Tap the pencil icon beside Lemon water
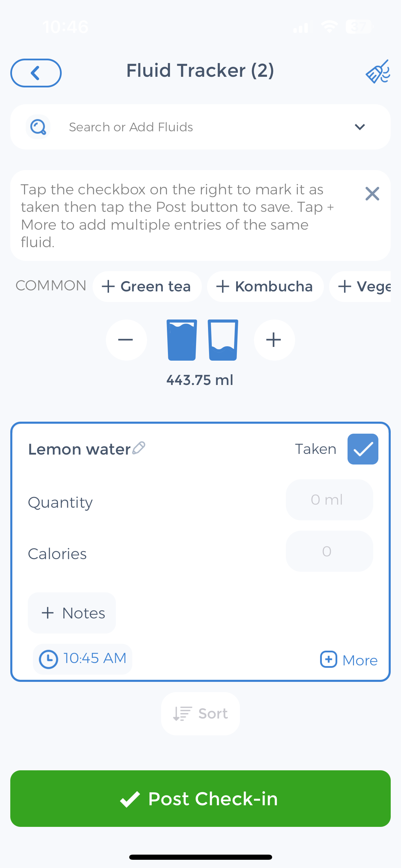The height and width of the screenshot is (868, 401). coord(139,448)
